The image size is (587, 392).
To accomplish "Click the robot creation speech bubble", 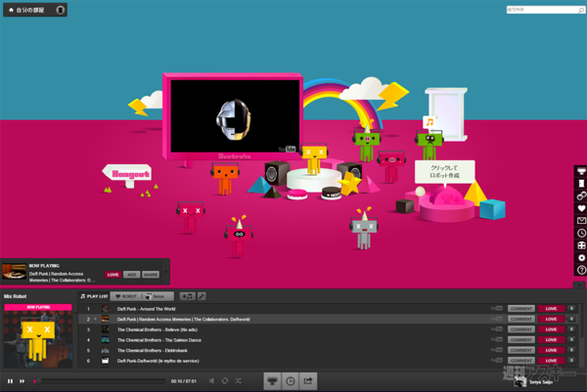I will click(x=444, y=172).
